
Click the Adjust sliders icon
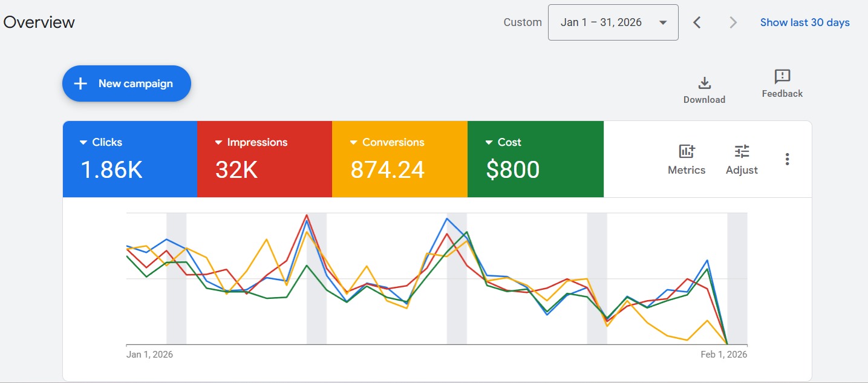tap(742, 151)
